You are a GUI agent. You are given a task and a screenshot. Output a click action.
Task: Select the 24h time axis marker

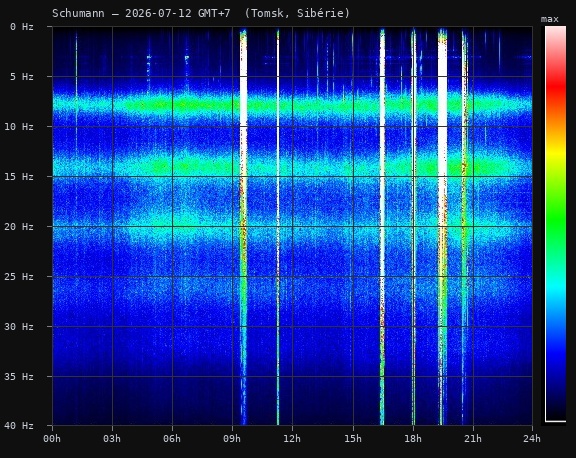coord(532,439)
